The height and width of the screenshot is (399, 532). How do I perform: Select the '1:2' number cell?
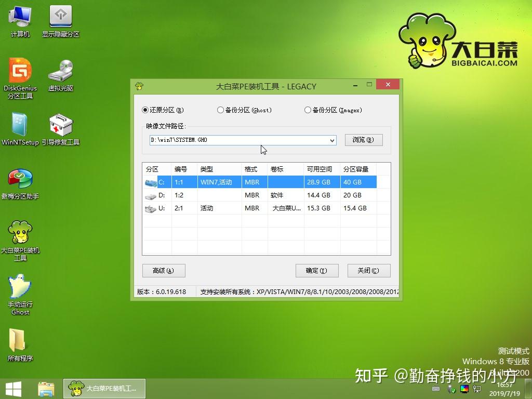(x=184, y=195)
